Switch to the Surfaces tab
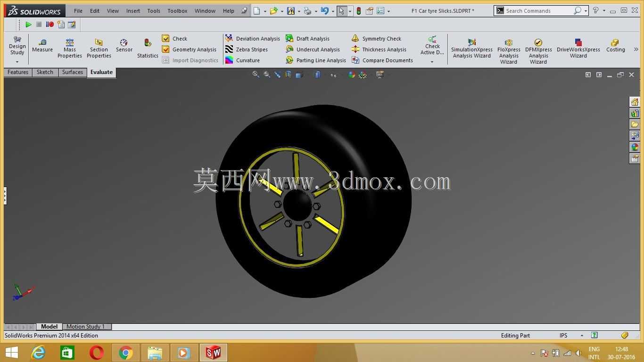The image size is (644, 362). pos(73,72)
